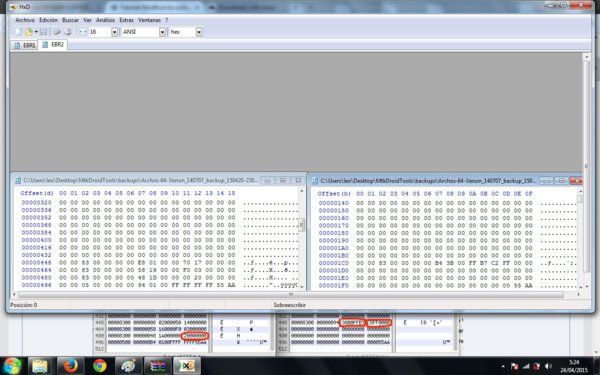Show hidden tray icons arrow
Viewport: 600px width, 375px height.
pos(503,367)
